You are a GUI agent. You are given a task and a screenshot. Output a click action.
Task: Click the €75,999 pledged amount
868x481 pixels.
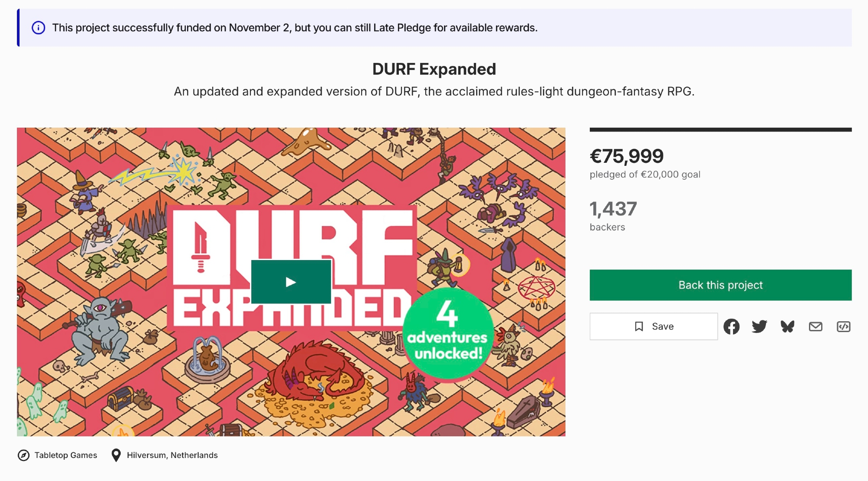click(x=626, y=156)
